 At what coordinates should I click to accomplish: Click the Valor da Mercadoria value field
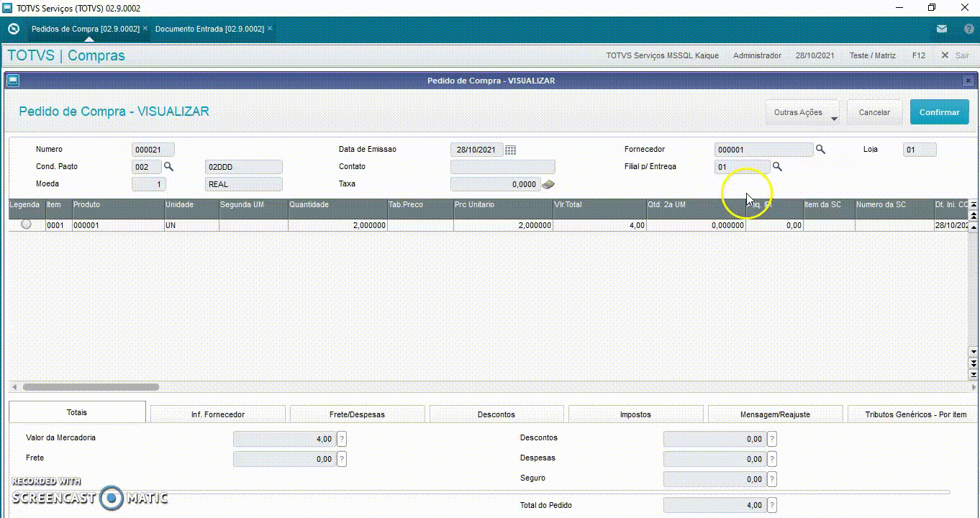coord(284,439)
